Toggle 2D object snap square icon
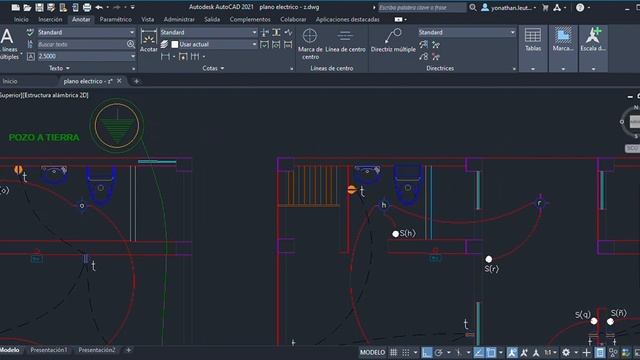 (x=491, y=352)
